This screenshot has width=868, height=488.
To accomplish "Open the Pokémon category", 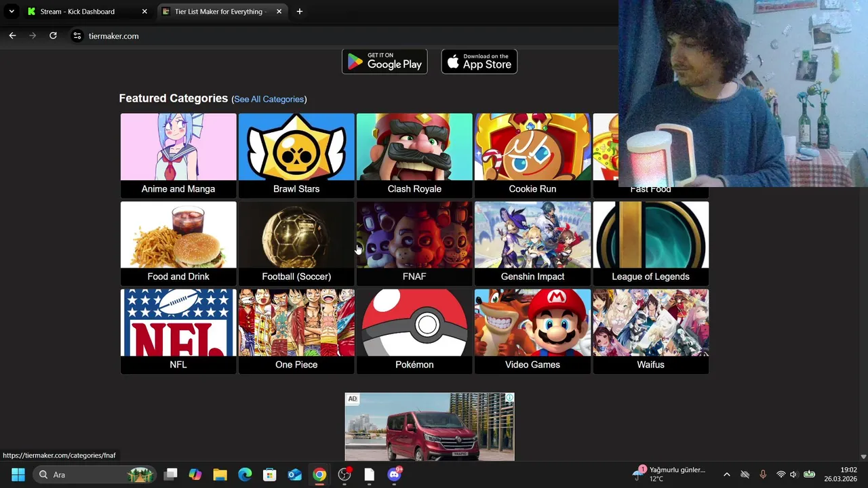I will coord(414,331).
